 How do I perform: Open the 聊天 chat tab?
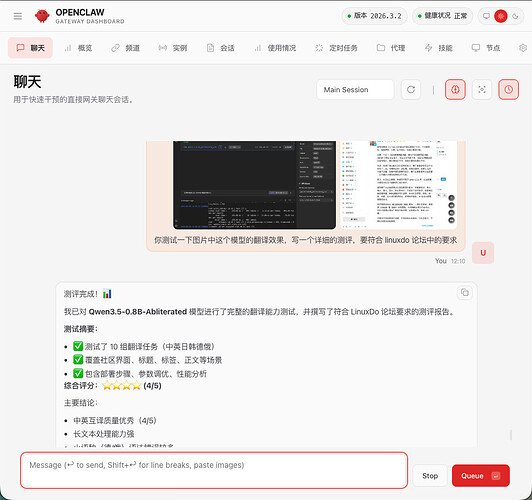pos(30,48)
